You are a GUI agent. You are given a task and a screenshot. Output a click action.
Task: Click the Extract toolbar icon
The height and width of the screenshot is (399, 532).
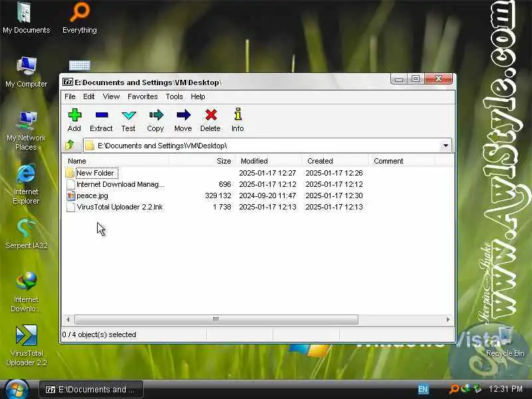pos(102,115)
